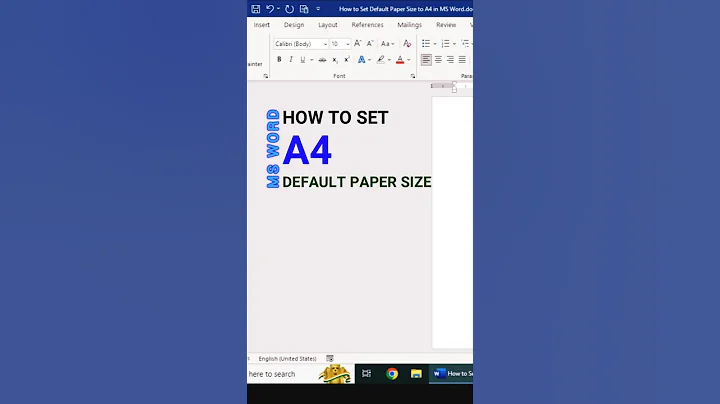Viewport: 720px width, 404px height.
Task: Open the Mailings ribbon tab
Action: [x=410, y=25]
